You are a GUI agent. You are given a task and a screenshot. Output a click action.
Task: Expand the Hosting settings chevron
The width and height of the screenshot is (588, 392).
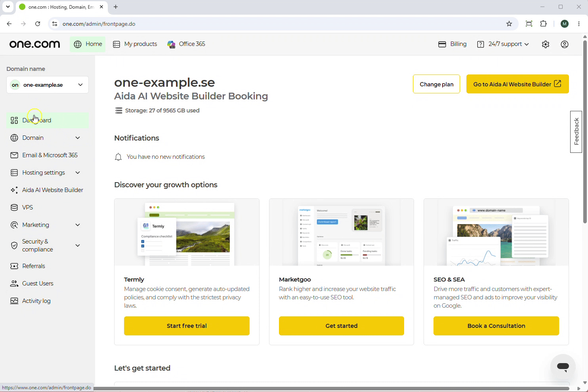(78, 173)
